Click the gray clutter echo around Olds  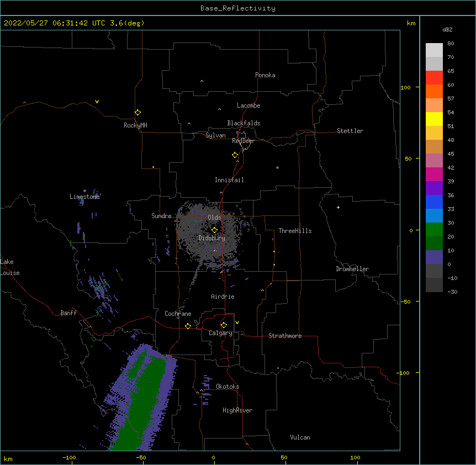coord(209,235)
